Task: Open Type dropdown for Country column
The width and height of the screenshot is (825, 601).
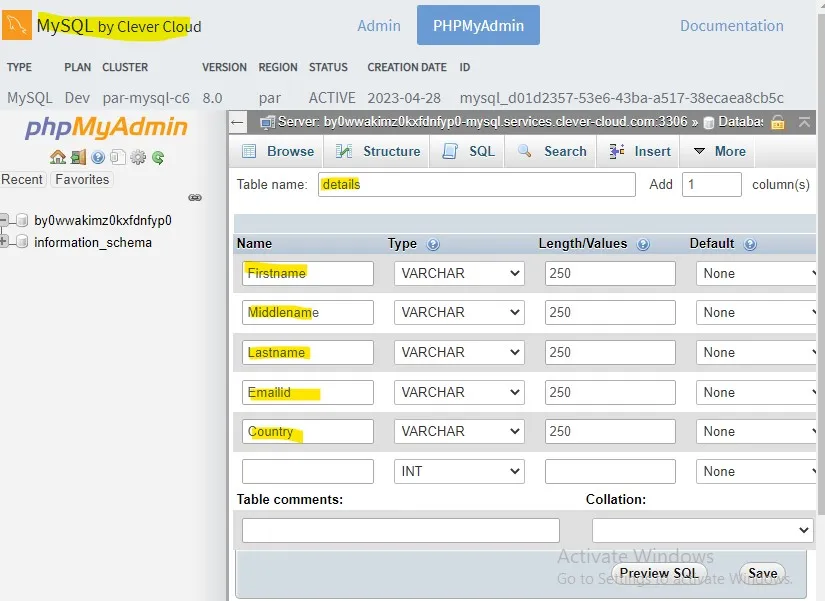Action: click(459, 431)
